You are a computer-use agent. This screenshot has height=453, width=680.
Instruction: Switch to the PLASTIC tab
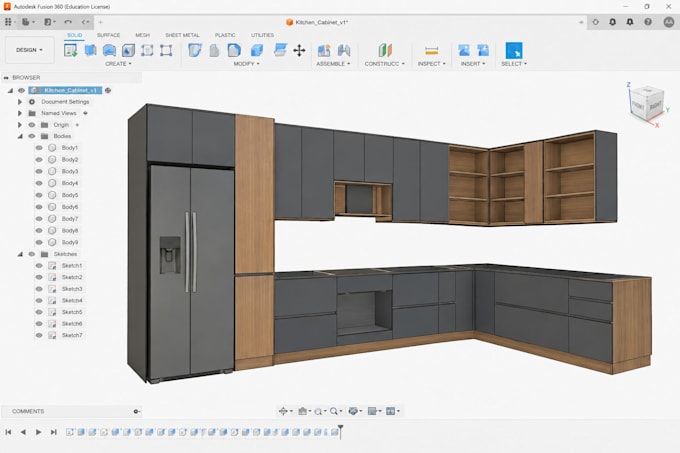tap(225, 35)
